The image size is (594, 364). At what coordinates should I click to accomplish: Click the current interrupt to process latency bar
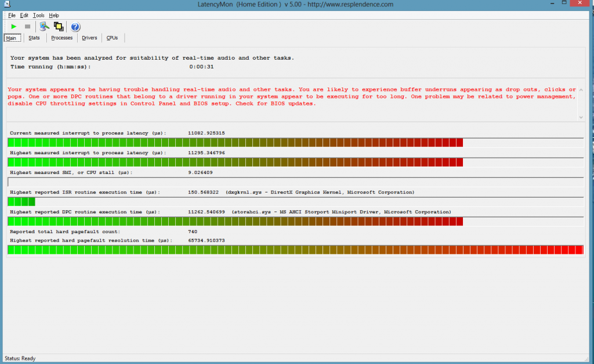click(295, 143)
